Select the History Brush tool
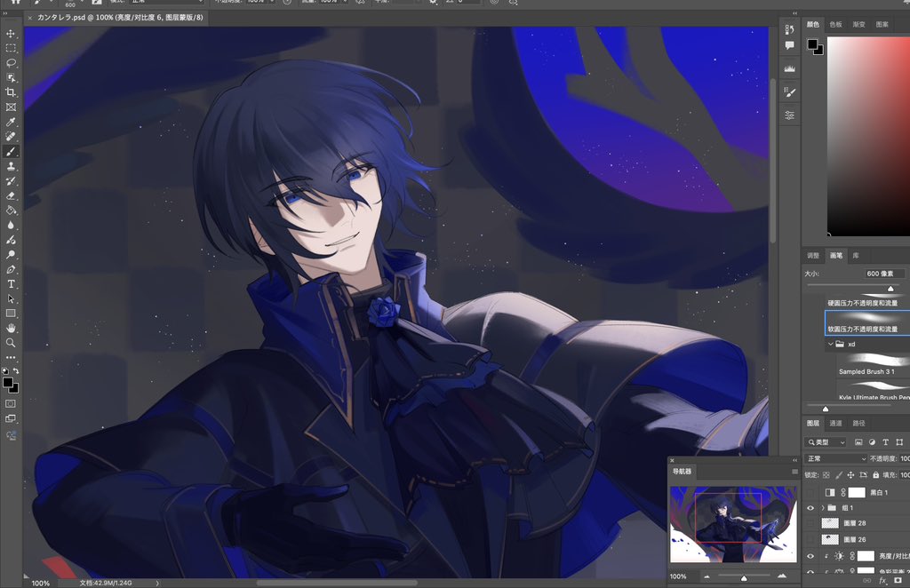Screen dimensions: 910x588 coord(11,181)
